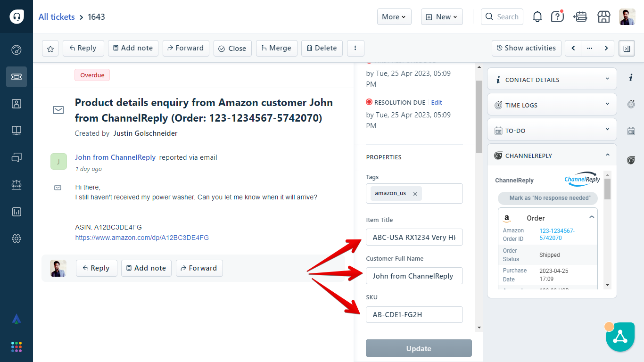Open the Forums chat icon in sidebar
The image size is (644, 362).
pyautogui.click(x=17, y=157)
